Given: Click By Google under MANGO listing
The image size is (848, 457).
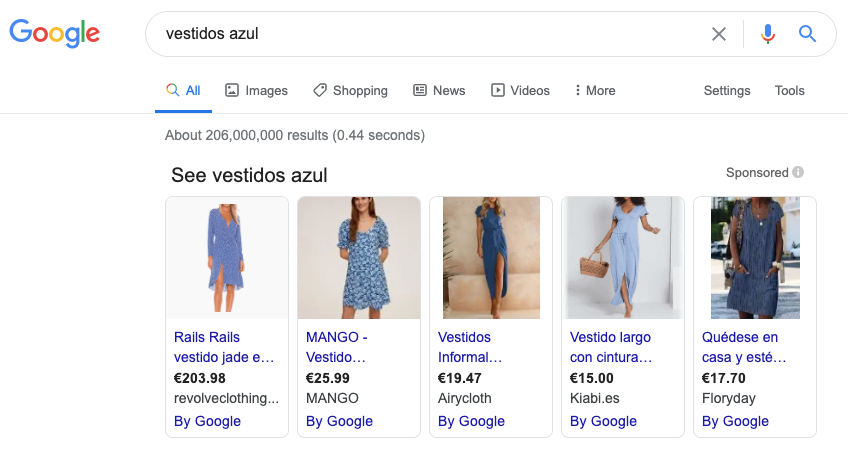Looking at the screenshot, I should tap(339, 421).
